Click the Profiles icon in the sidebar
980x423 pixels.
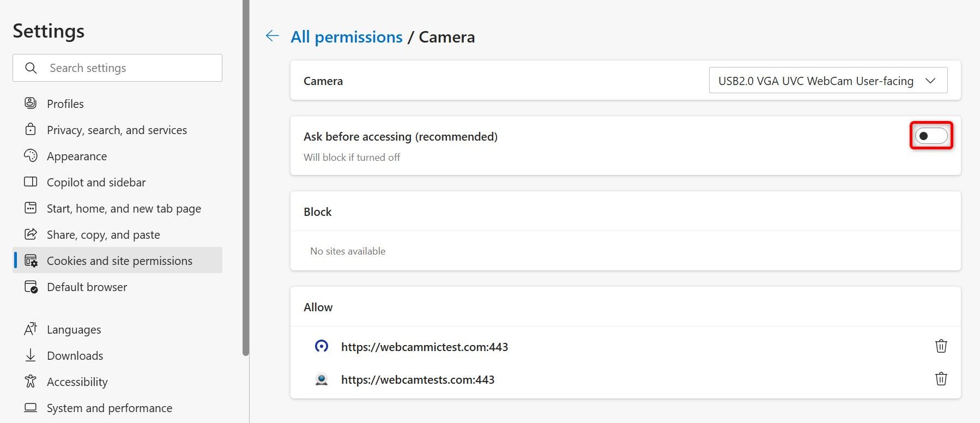click(31, 103)
